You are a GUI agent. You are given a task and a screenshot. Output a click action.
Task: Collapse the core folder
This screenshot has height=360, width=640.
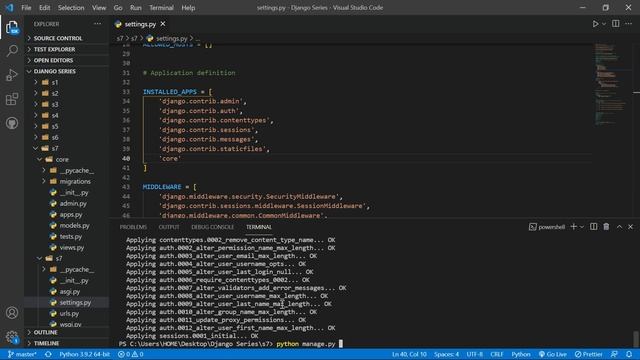coord(67,159)
